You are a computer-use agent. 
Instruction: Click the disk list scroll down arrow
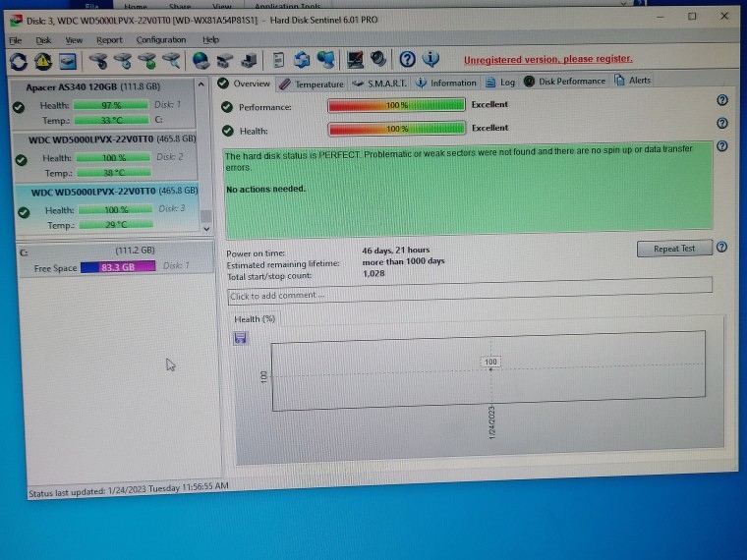point(206,229)
